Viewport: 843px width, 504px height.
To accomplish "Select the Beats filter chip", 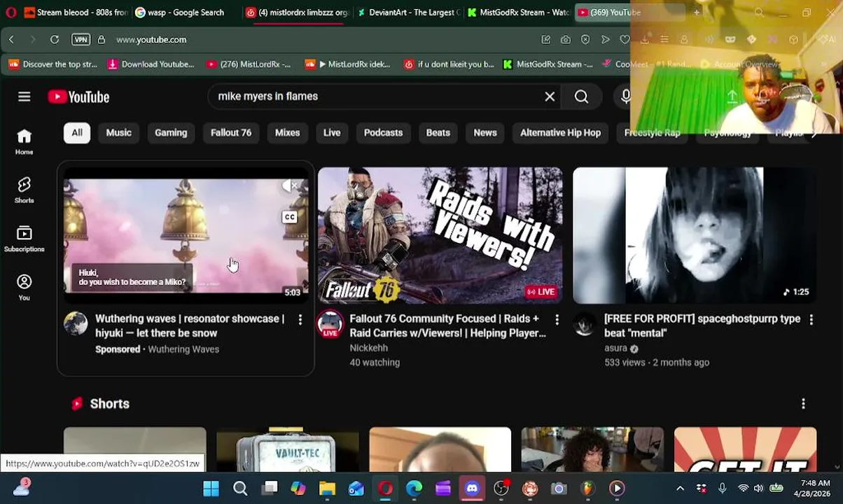I will tap(438, 132).
